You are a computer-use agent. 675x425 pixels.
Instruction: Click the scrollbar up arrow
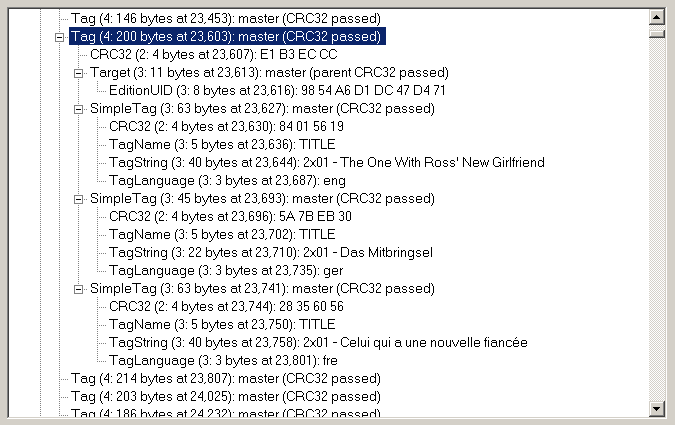pyautogui.click(x=656, y=18)
